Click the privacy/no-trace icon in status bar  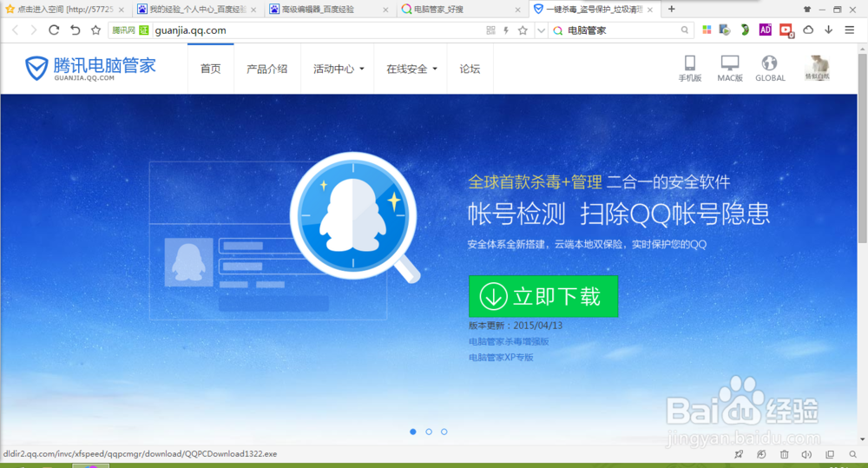[762, 454]
